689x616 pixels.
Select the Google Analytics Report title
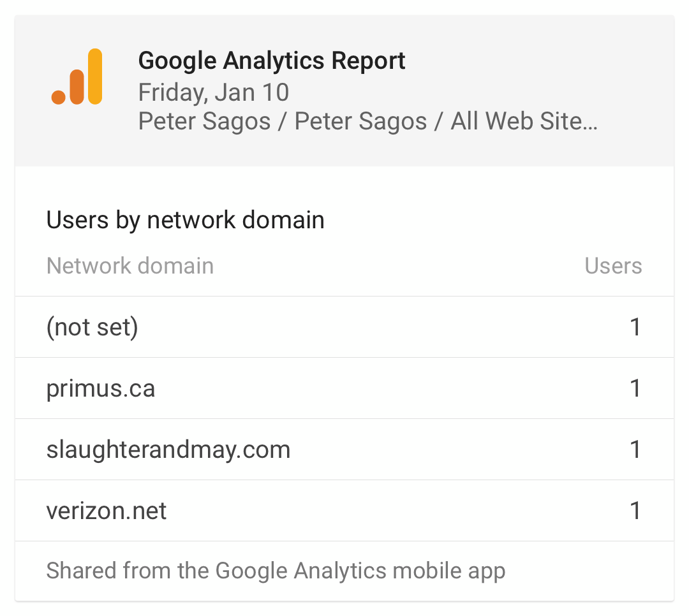click(x=272, y=61)
